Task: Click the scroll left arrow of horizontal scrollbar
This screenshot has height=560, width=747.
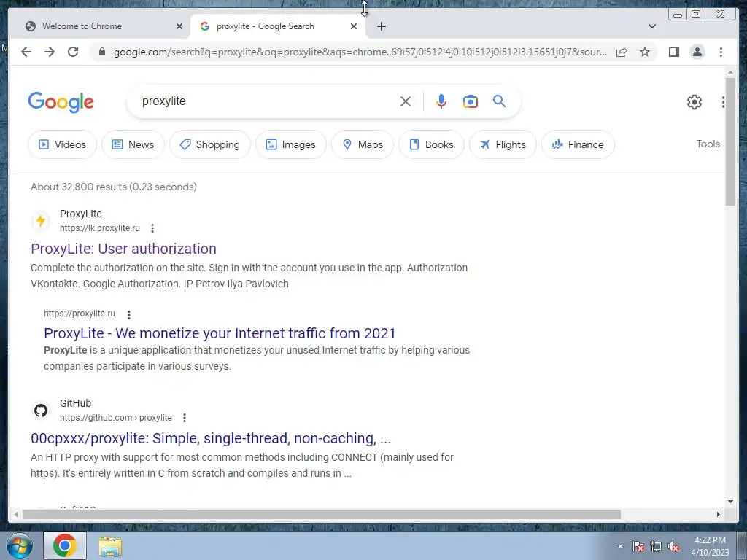Action: (x=16, y=514)
